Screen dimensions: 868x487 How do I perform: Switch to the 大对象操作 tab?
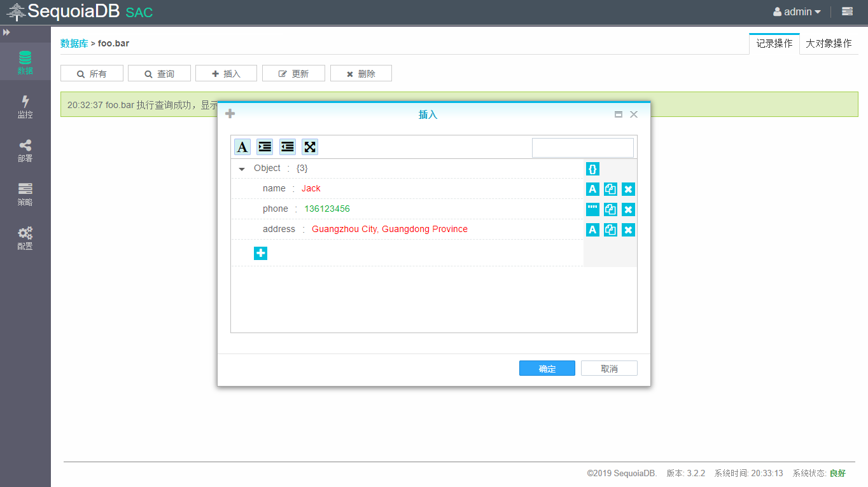click(x=828, y=43)
